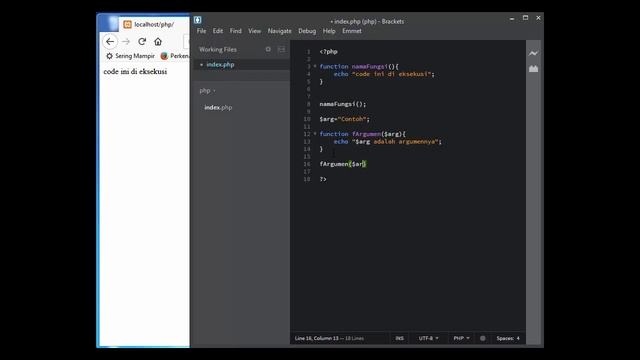Click 'code ini di eksekusi' page text

(x=135, y=72)
